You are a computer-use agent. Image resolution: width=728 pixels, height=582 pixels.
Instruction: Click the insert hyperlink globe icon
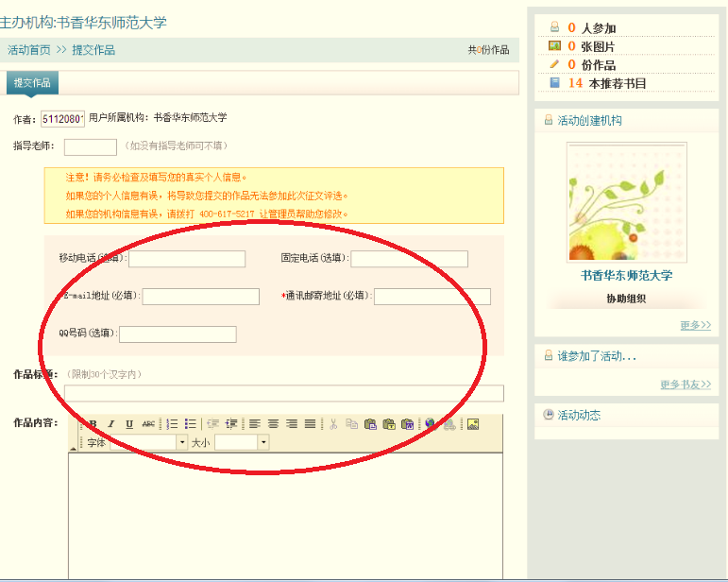(431, 424)
